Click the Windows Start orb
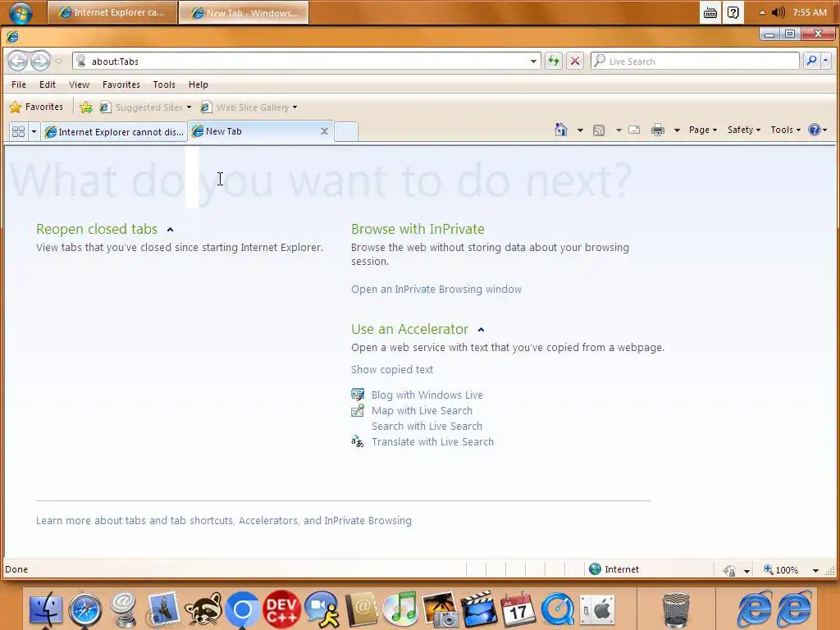This screenshot has width=840, height=630. point(21,12)
